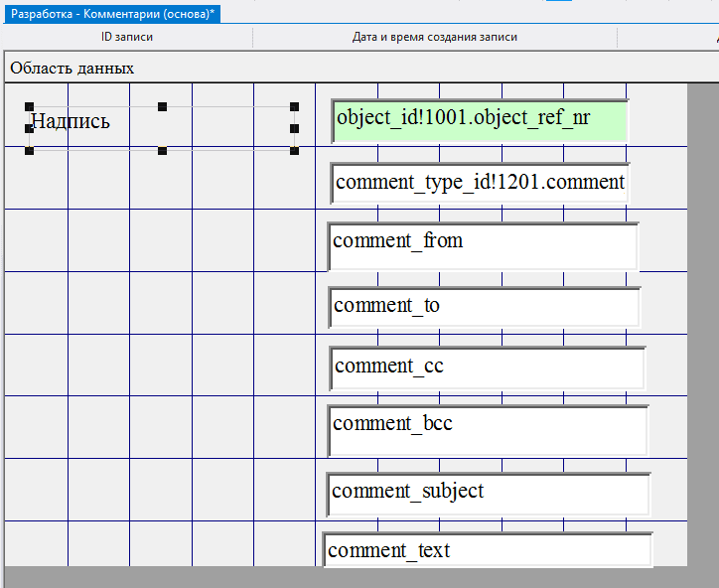This screenshot has width=719, height=588.
Task: Click the comment_subject field
Action: [488, 494]
